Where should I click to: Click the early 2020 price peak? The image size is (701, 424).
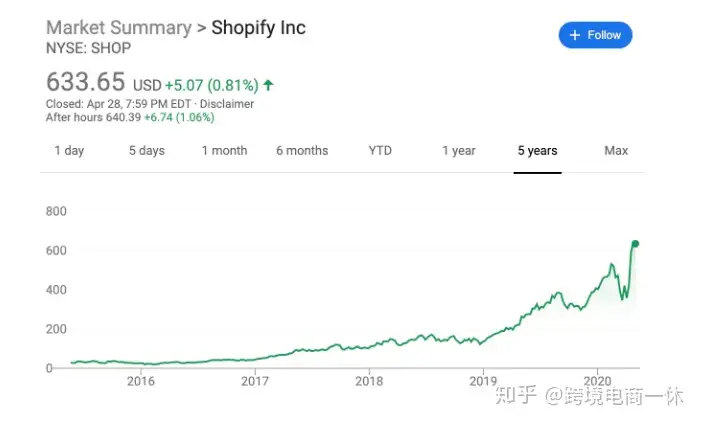pos(612,265)
